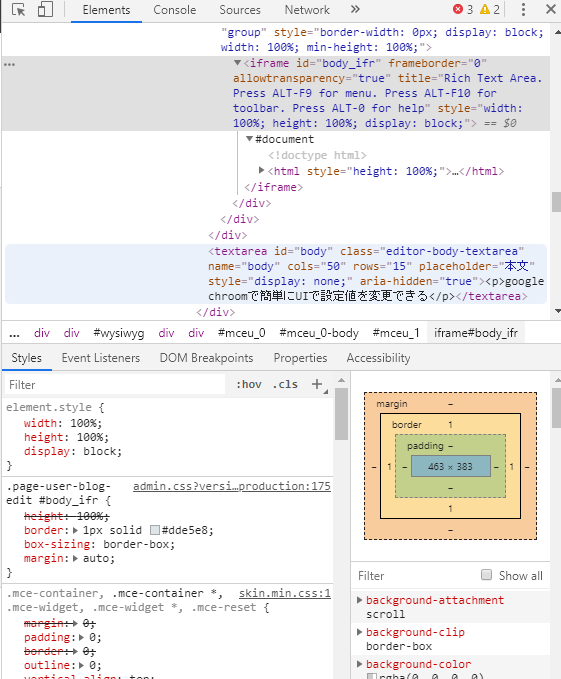
Task: Open the Styles sub-tab
Action: click(x=26, y=358)
